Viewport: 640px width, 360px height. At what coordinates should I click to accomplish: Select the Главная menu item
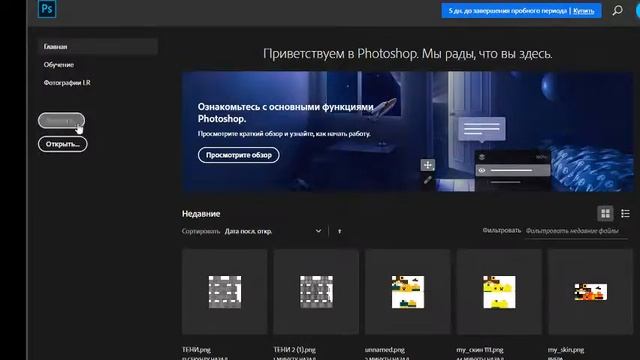pos(98,47)
